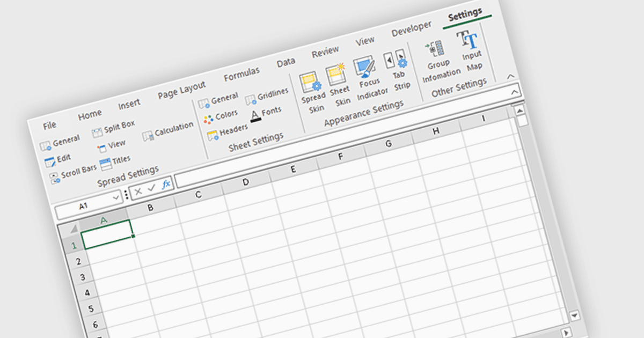Select column B header
This screenshot has width=644, height=338.
point(151,207)
